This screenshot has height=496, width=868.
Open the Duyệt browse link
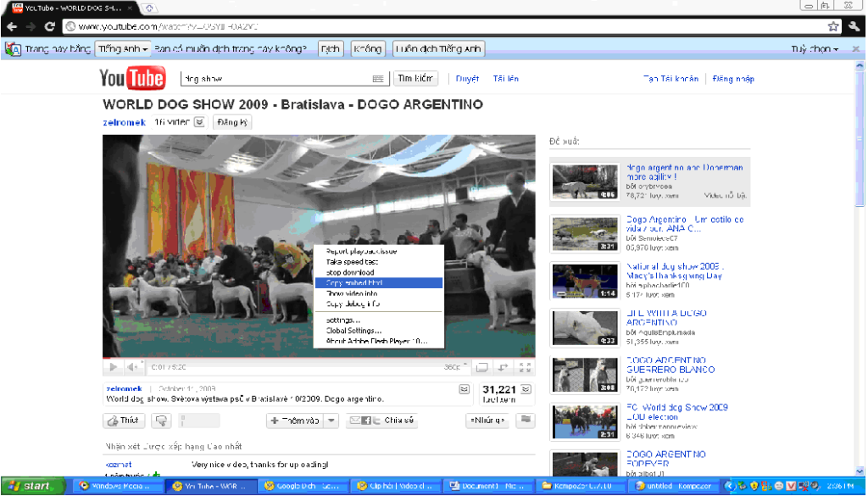point(467,79)
